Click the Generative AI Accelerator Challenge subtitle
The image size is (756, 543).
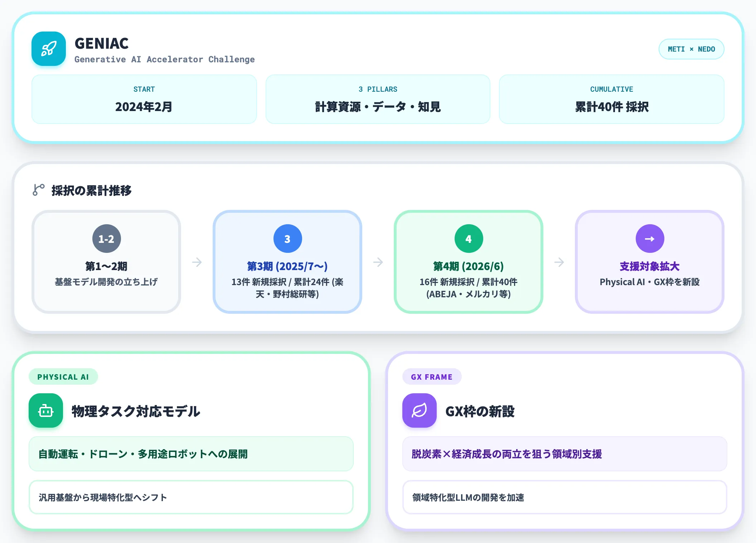[165, 59]
